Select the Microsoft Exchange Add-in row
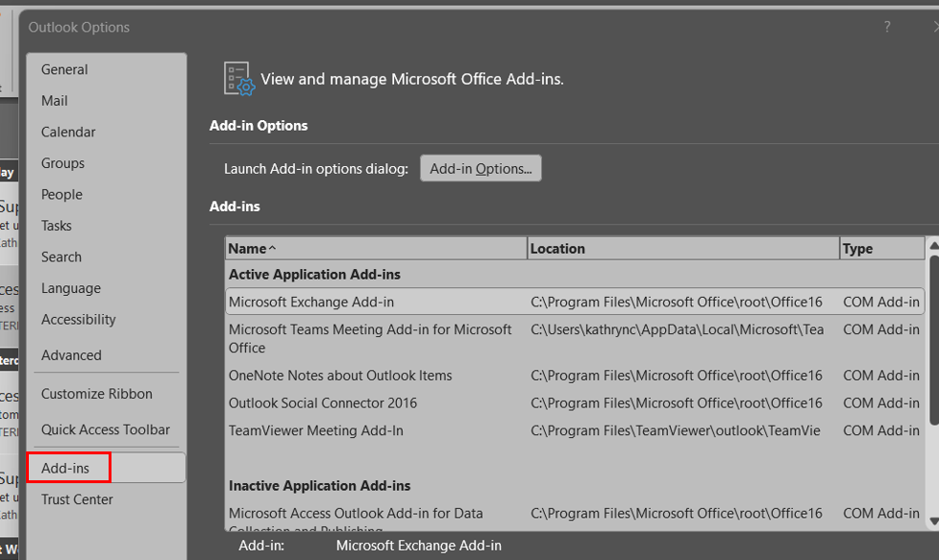This screenshot has width=939, height=560. pos(575,302)
